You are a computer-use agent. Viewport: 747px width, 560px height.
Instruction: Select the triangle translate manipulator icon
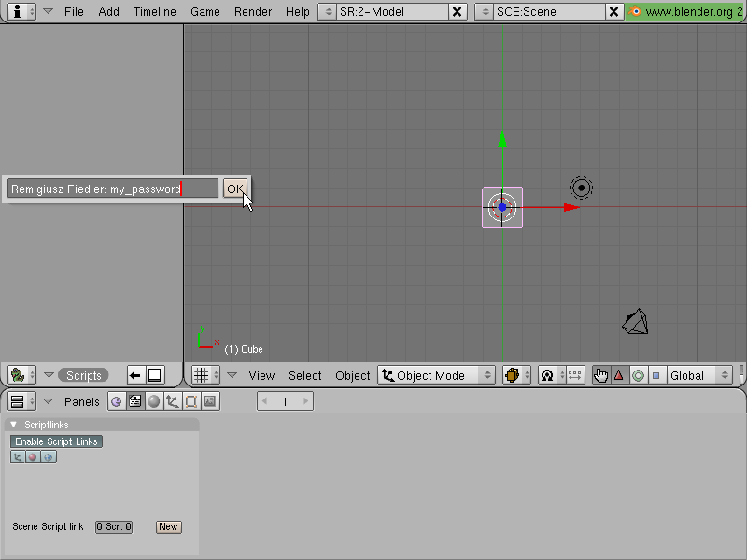(619, 375)
